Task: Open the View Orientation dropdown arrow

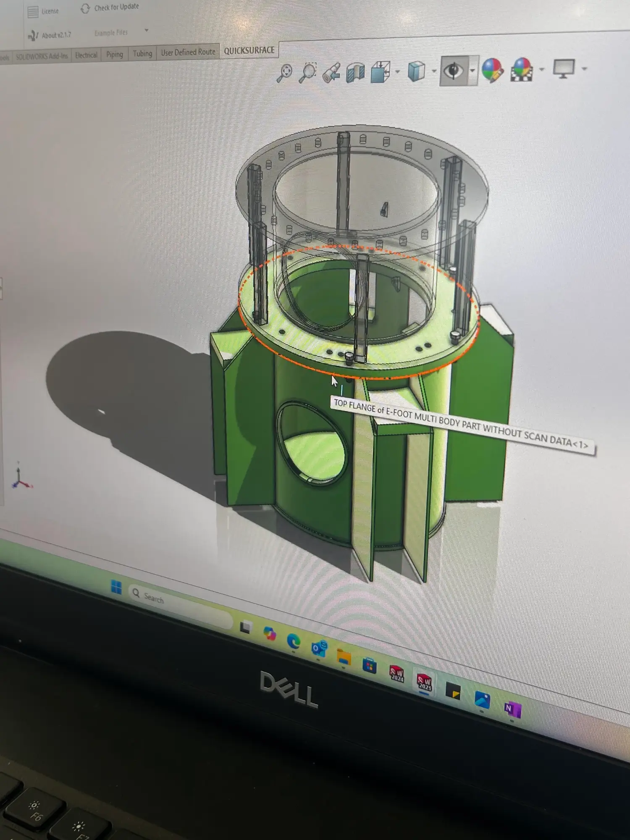Action: click(397, 72)
